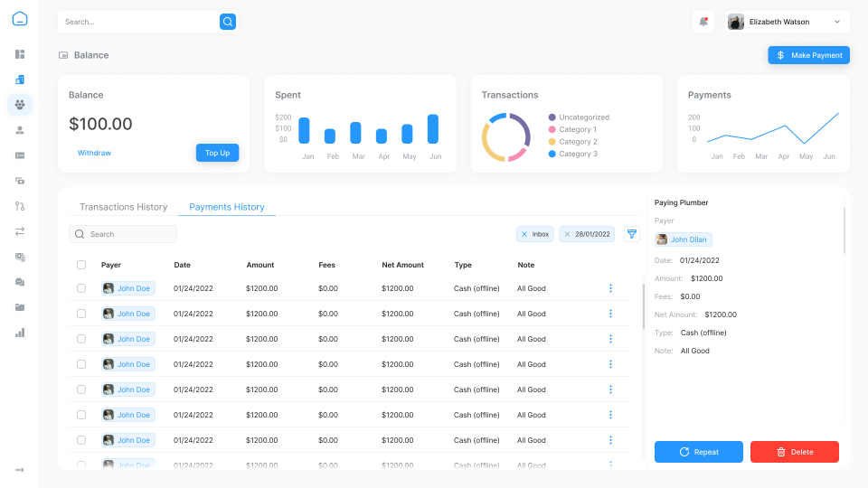Switch to the Transactions History tab
Screen dimensions: 868x488
coord(123,207)
